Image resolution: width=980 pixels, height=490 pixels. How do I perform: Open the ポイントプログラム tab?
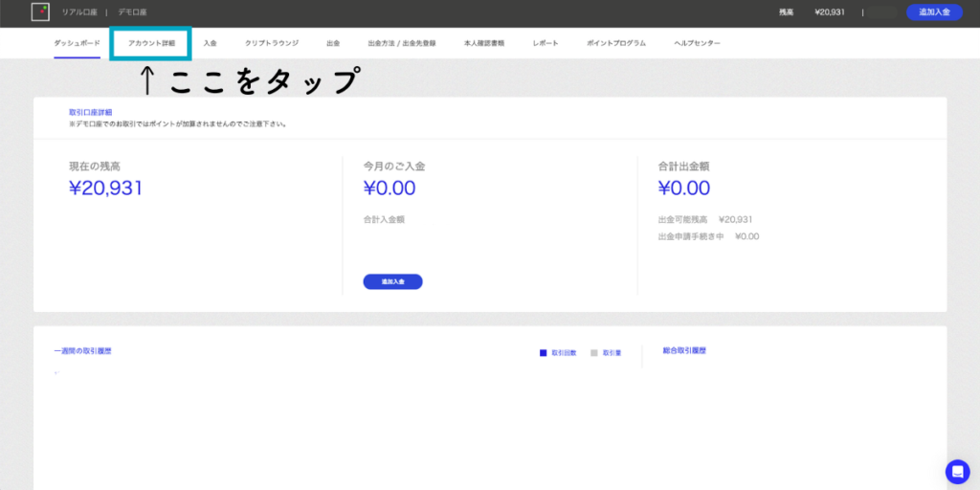(615, 43)
